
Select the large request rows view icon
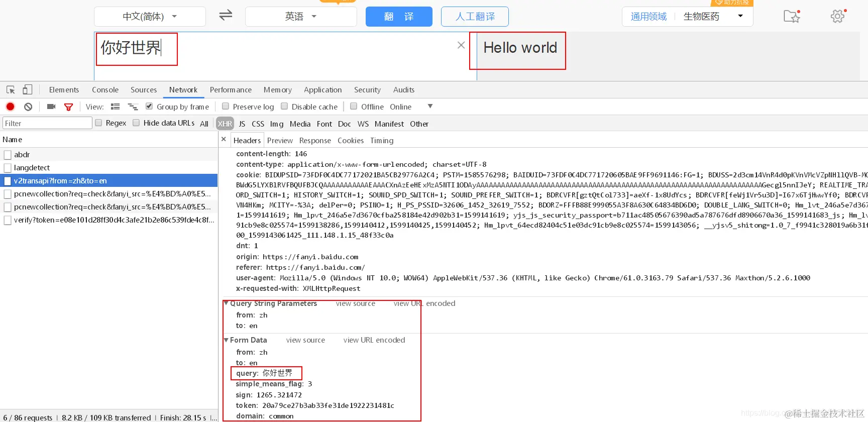(116, 107)
